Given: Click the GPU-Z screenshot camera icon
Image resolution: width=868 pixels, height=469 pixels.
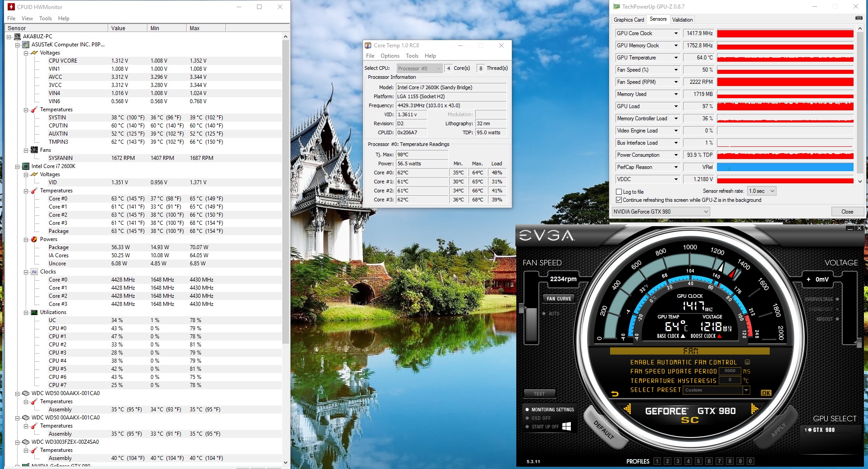Looking at the screenshot, I should [x=859, y=18].
